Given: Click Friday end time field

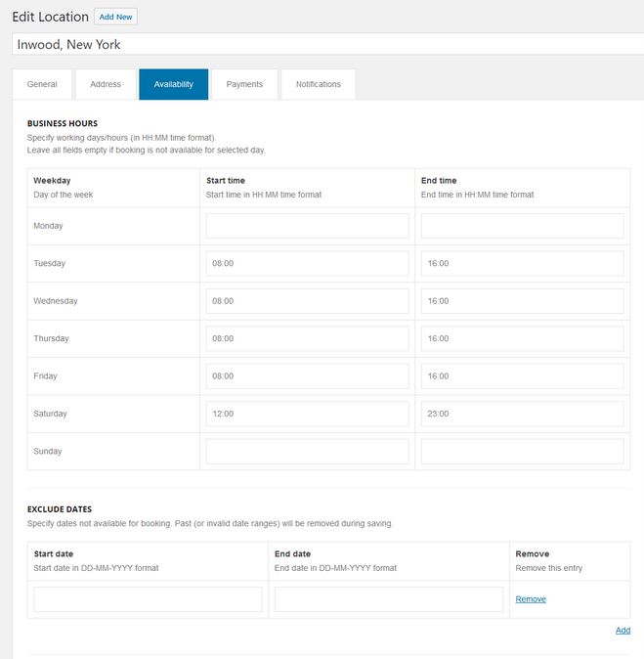Looking at the screenshot, I should pyautogui.click(x=522, y=376).
